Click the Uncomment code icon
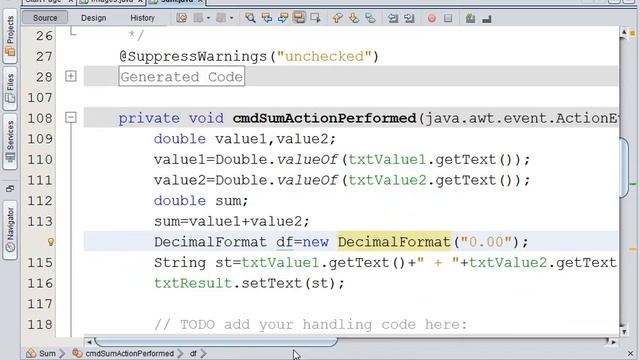Viewport: 640px width, 360px height. 487,19
